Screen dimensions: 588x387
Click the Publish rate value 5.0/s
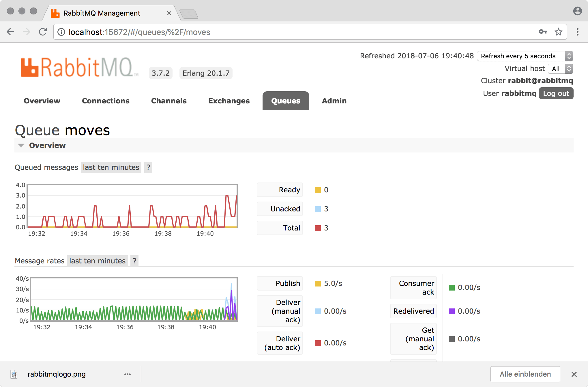333,284
